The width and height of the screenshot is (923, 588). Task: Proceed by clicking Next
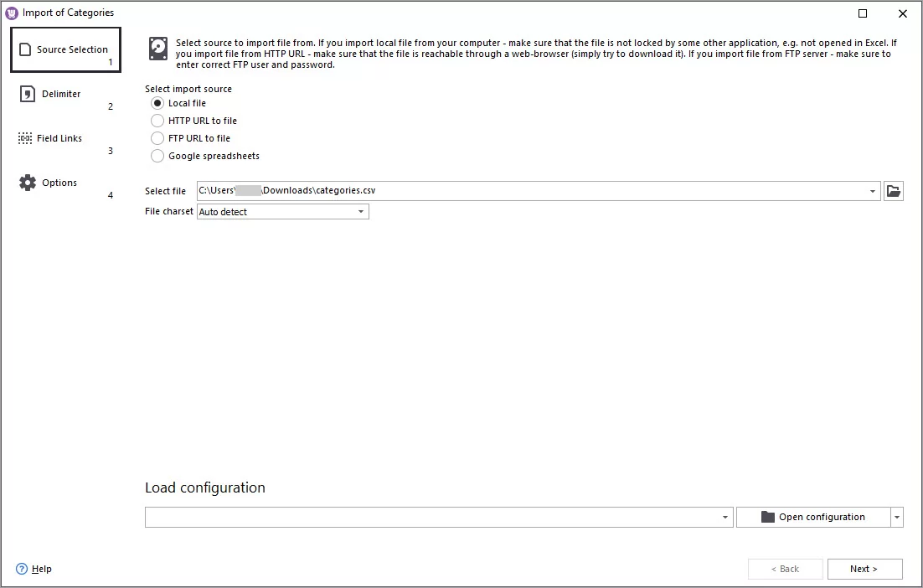(864, 569)
